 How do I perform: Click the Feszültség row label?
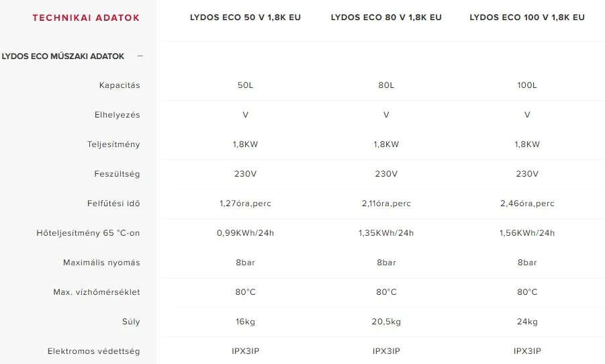point(118,174)
